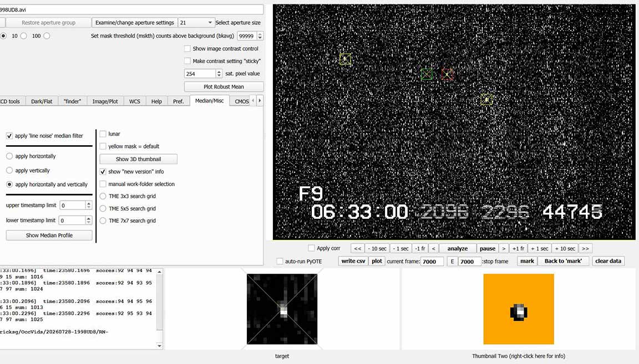Click the tab bar scroll-left arrow
Screen dimensions: 639x364
pyautogui.click(x=253, y=100)
